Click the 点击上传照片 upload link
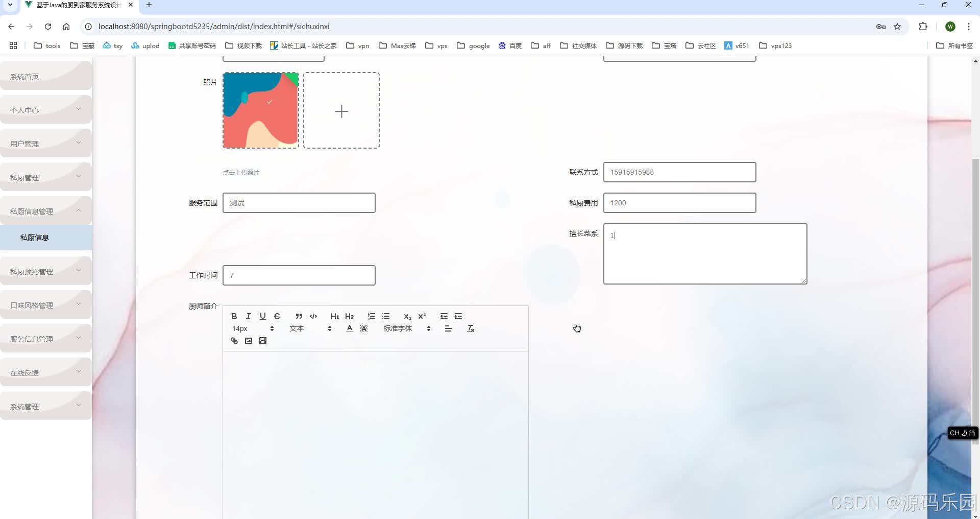 click(x=240, y=172)
